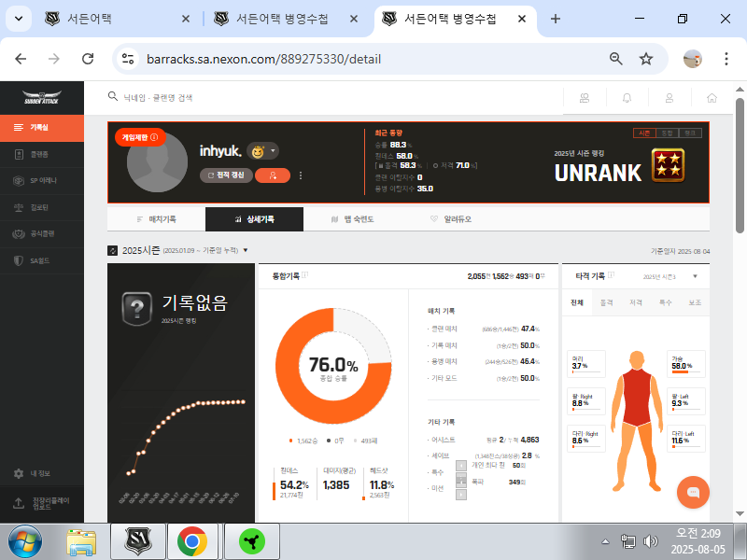
Task: Expand the 2025시즌 season dropdown
Action: point(246,250)
